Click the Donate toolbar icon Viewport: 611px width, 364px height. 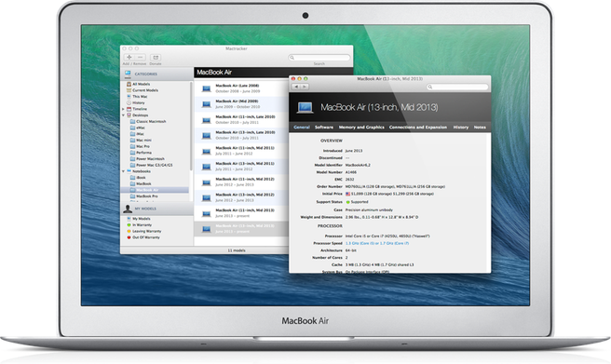pos(156,57)
